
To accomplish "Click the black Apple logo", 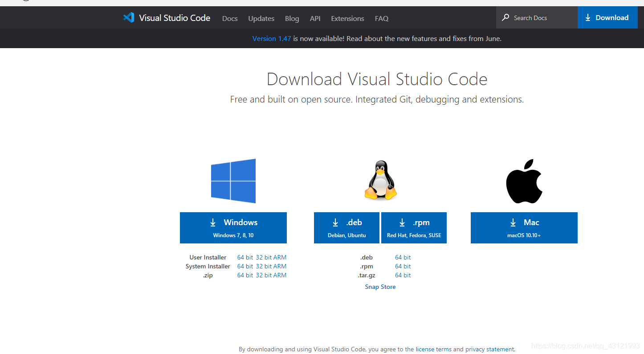I will pos(524,181).
